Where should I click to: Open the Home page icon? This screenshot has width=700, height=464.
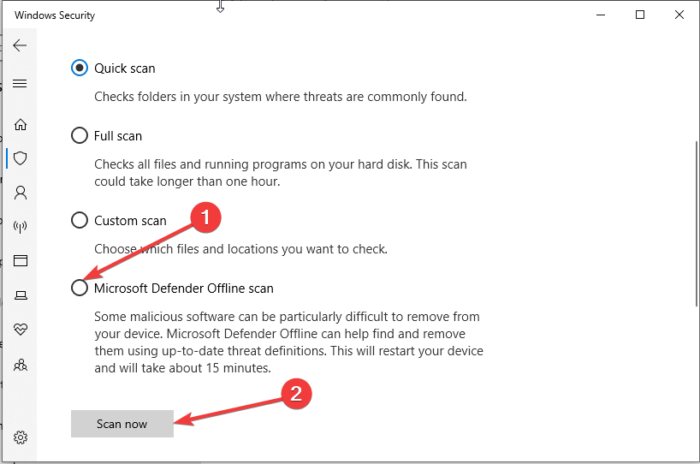tap(20, 124)
